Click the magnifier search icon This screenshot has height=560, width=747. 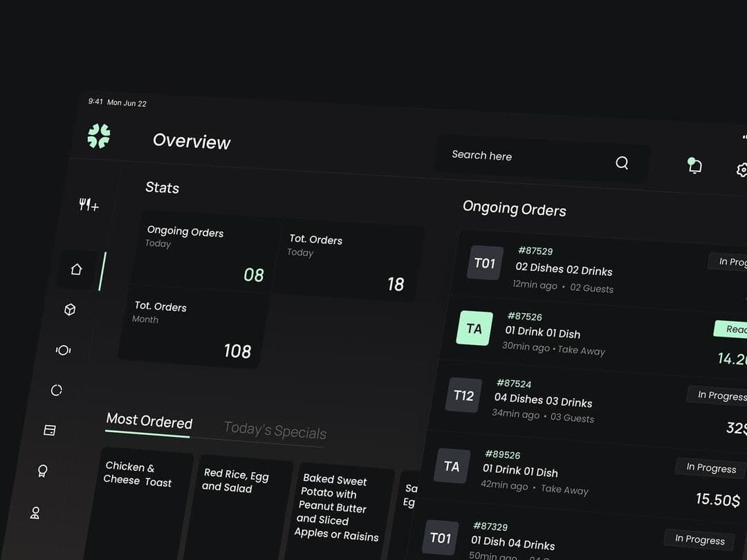click(622, 163)
